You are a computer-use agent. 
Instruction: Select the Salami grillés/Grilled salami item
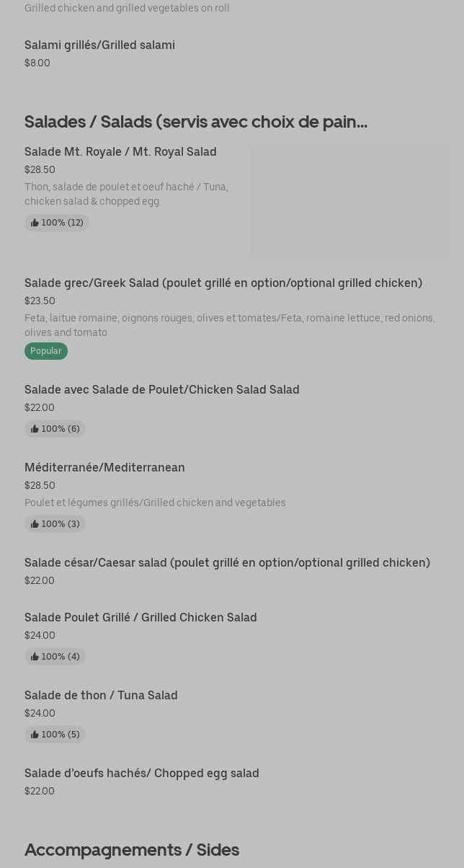pos(99,45)
